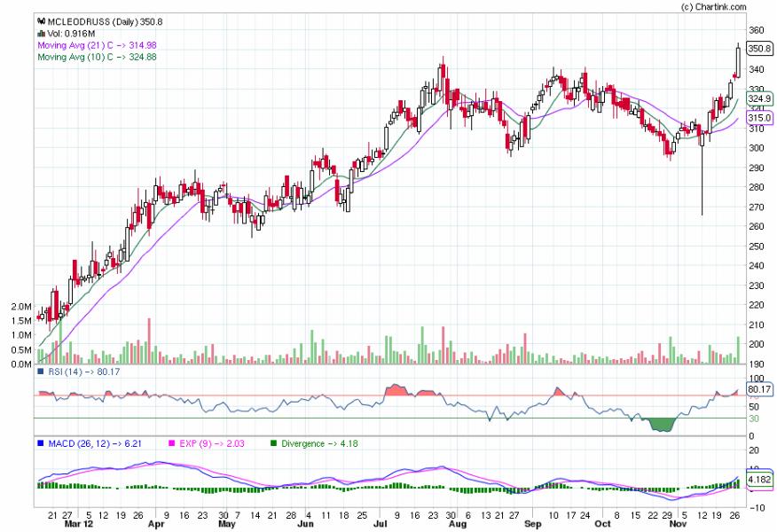Click the 1.5M volume axis label

(x=21, y=321)
